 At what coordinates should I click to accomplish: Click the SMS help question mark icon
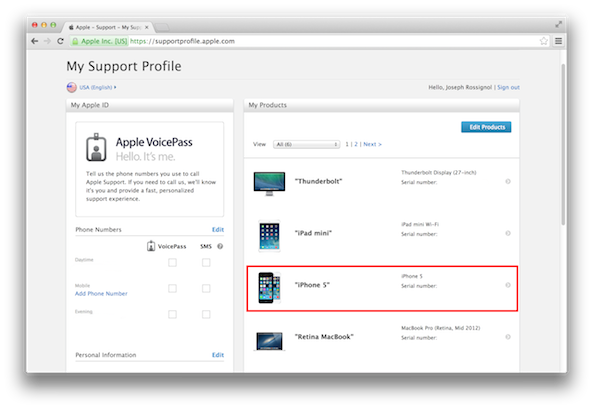(220, 246)
